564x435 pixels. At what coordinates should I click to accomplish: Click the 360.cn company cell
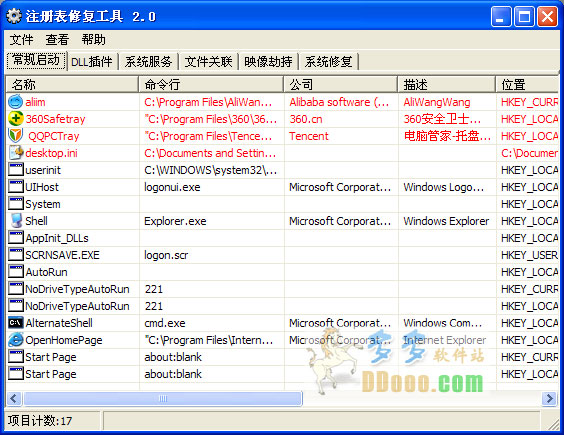tap(306, 119)
